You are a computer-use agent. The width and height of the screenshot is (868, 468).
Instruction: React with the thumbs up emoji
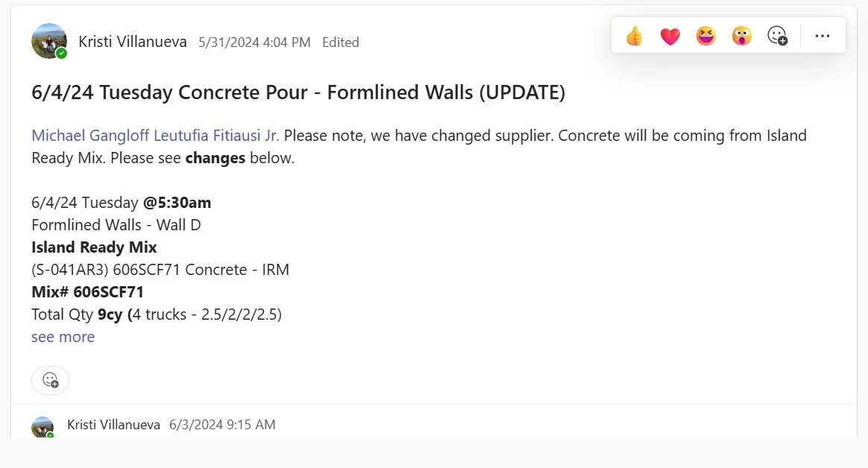point(635,36)
